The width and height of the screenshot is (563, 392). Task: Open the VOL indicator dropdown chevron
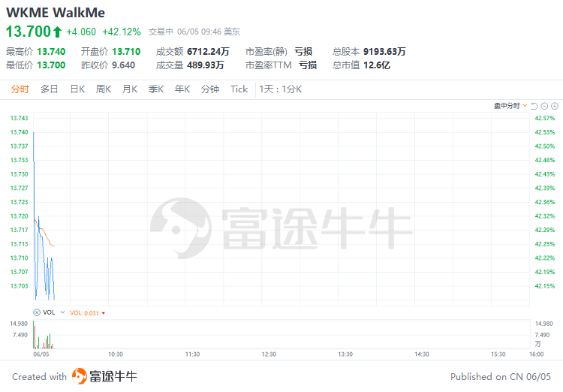[62, 312]
